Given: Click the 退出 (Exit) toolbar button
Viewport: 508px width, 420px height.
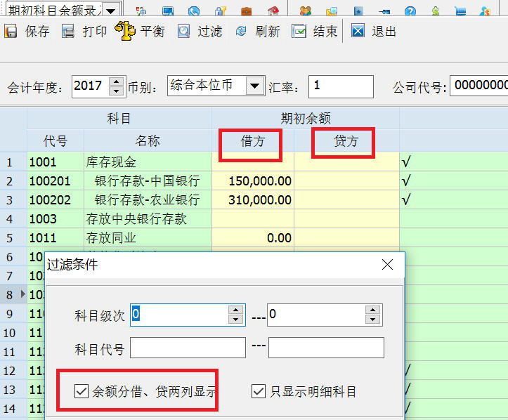Looking at the screenshot, I should pyautogui.click(x=373, y=32).
